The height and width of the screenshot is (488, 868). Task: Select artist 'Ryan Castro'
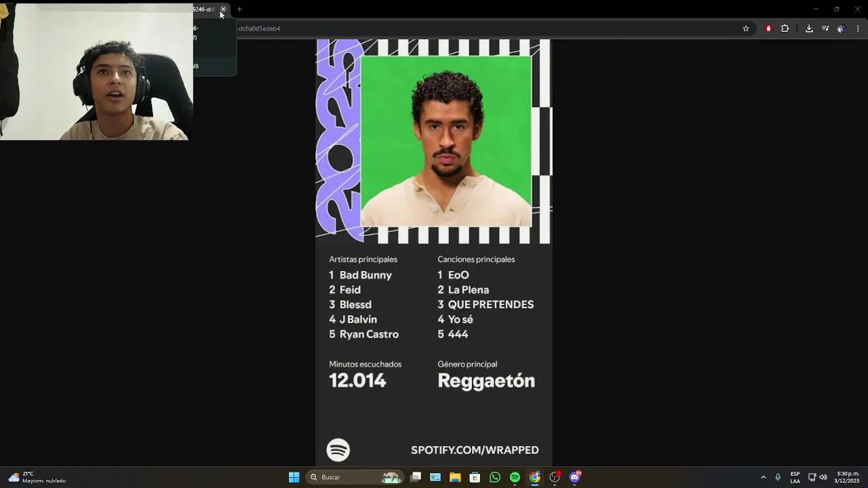pyautogui.click(x=369, y=335)
